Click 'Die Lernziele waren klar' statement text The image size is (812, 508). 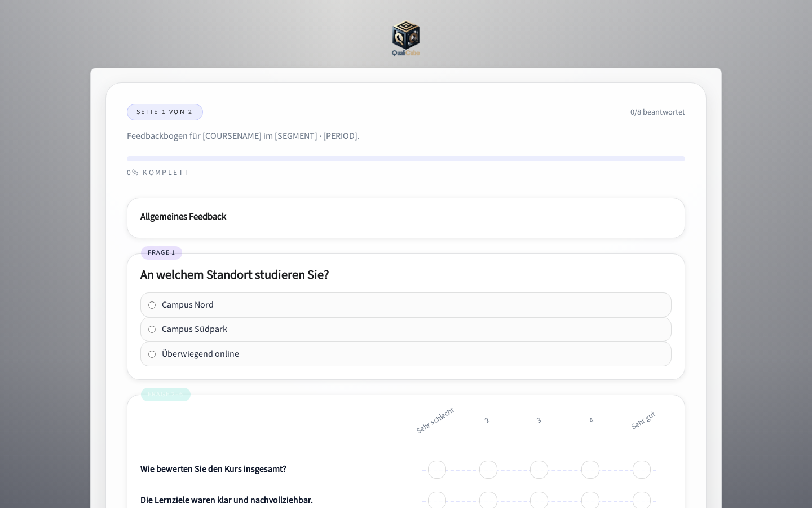(227, 500)
